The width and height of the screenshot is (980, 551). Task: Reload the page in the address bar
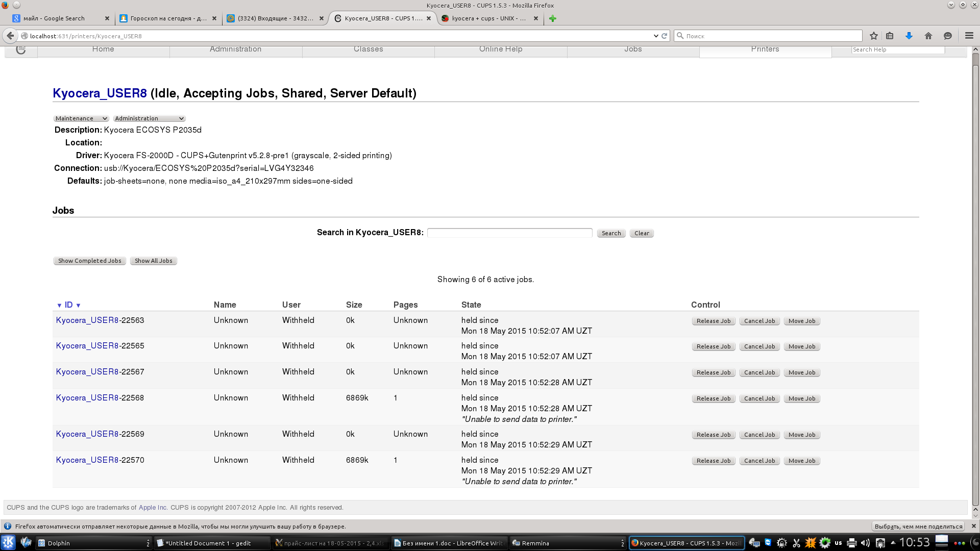point(664,36)
